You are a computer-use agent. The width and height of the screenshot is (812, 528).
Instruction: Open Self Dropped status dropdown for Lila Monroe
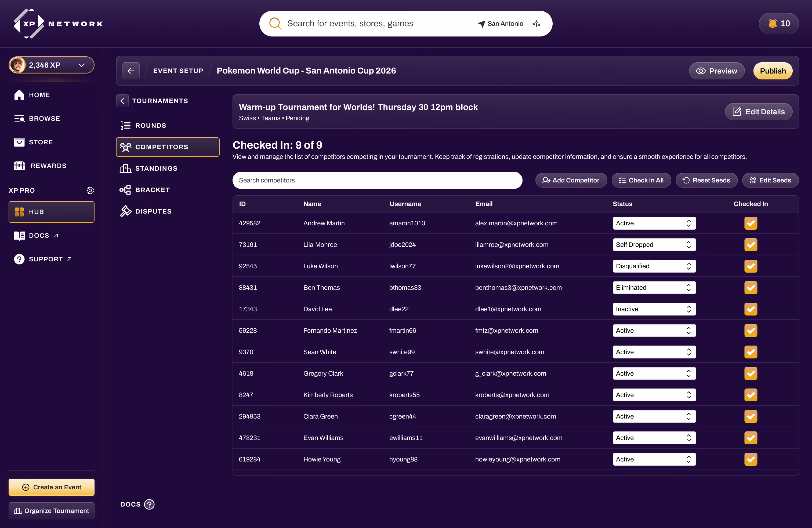(654, 244)
